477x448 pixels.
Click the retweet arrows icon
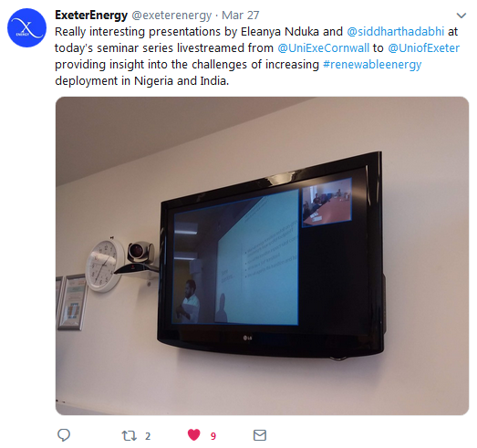[x=129, y=435]
